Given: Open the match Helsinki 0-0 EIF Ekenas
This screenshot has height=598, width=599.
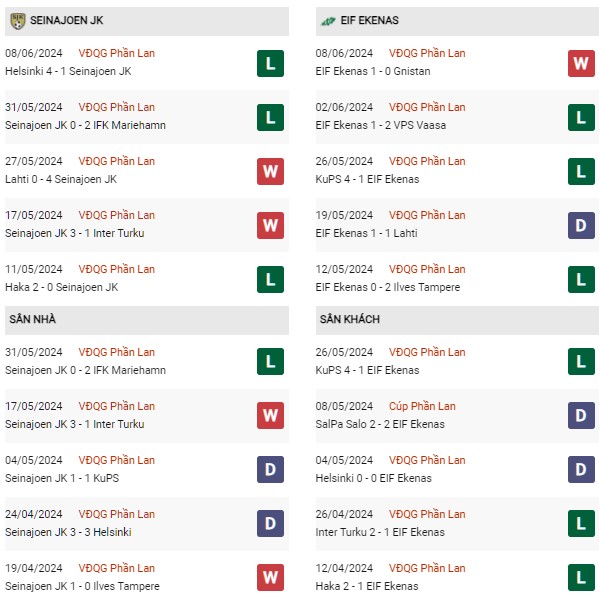Looking at the screenshot, I should tap(374, 478).
